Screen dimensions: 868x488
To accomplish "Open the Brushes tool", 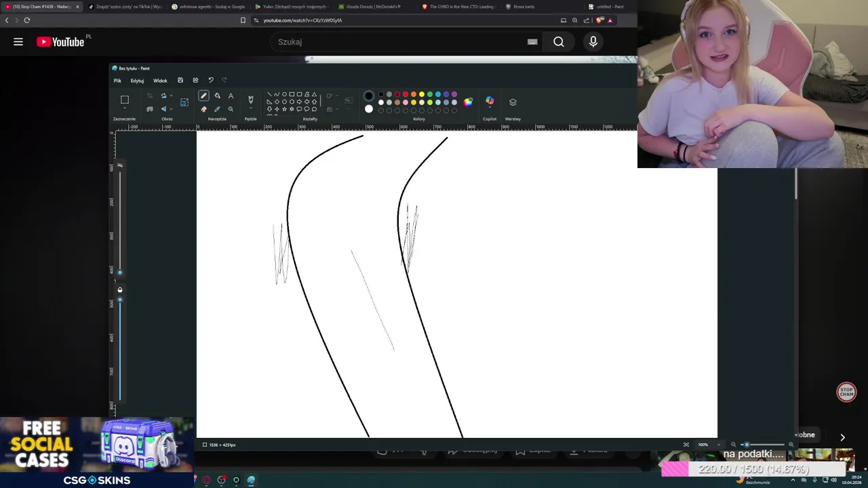I will [x=250, y=100].
